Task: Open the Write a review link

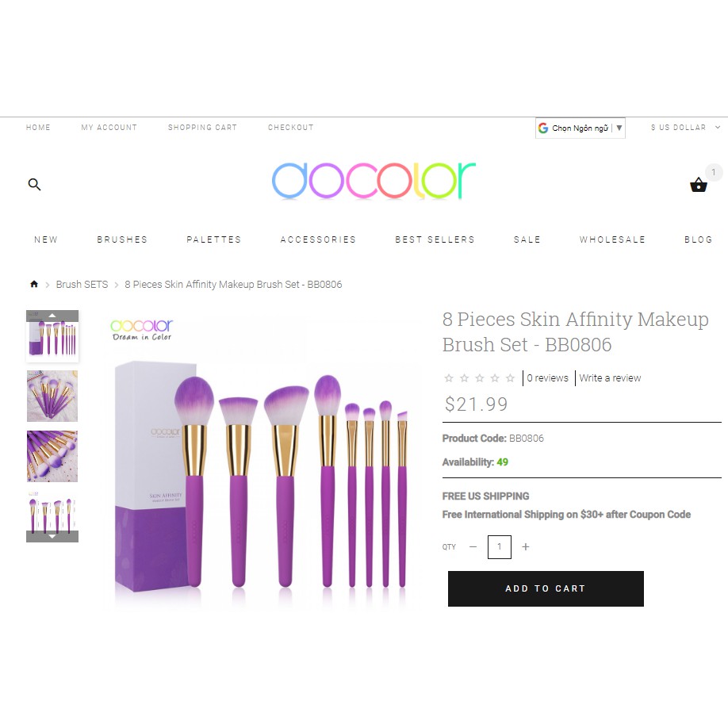Action: click(x=610, y=378)
